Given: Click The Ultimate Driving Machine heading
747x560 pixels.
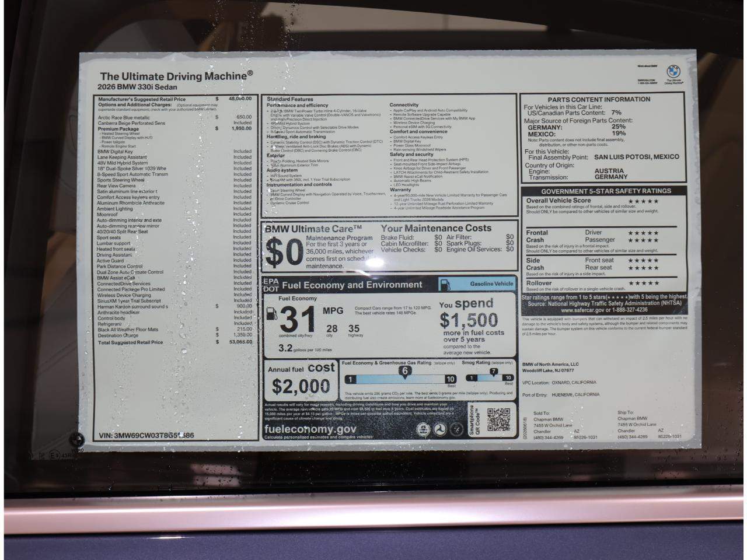Looking at the screenshot, I should (x=176, y=76).
